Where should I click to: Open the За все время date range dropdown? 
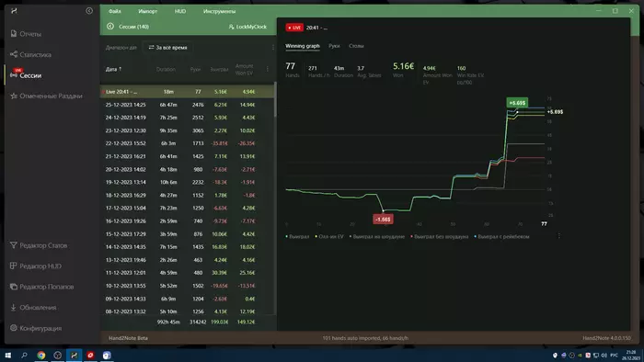(x=168, y=48)
